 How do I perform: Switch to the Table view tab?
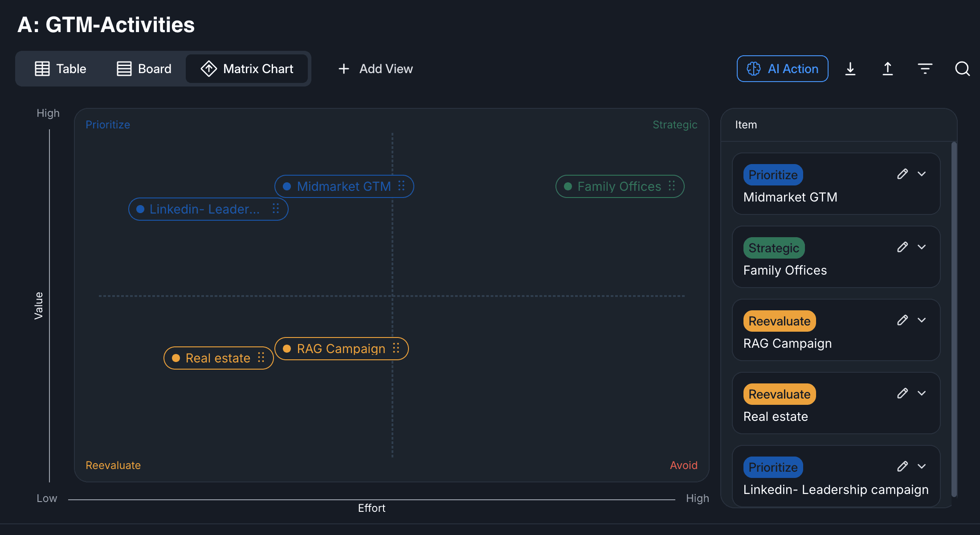61,69
